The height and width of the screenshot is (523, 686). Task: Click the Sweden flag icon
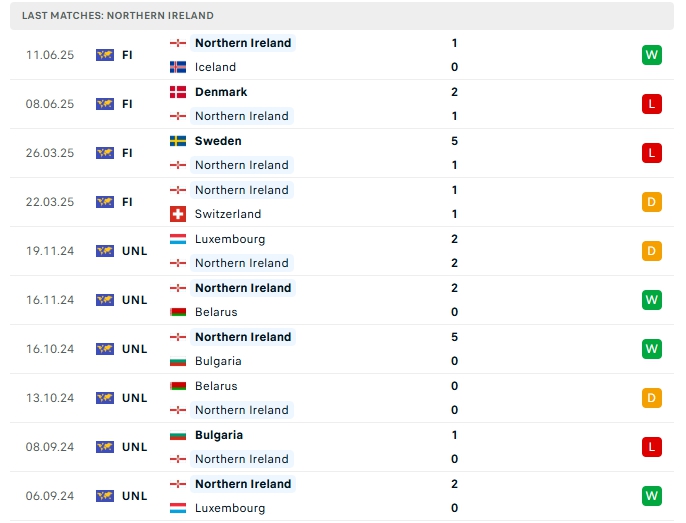(x=178, y=141)
